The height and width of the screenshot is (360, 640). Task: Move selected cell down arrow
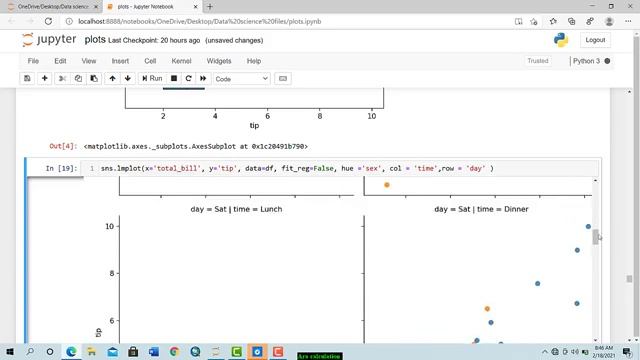128,78
